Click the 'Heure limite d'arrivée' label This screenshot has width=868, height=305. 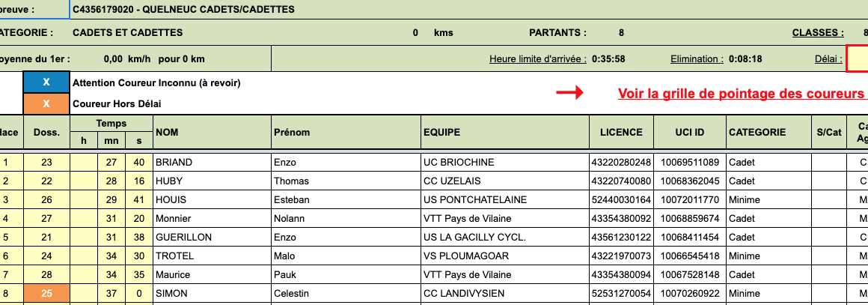click(538, 58)
